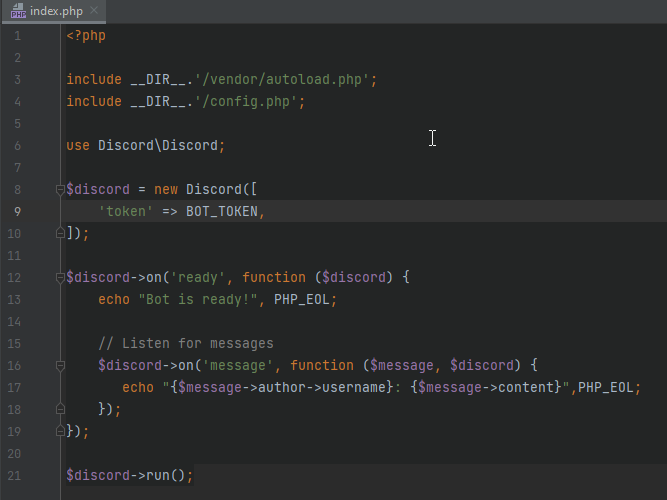Screen dimensions: 667x500
Task: Click the '// Listen for messages' comment
Action: [185, 343]
